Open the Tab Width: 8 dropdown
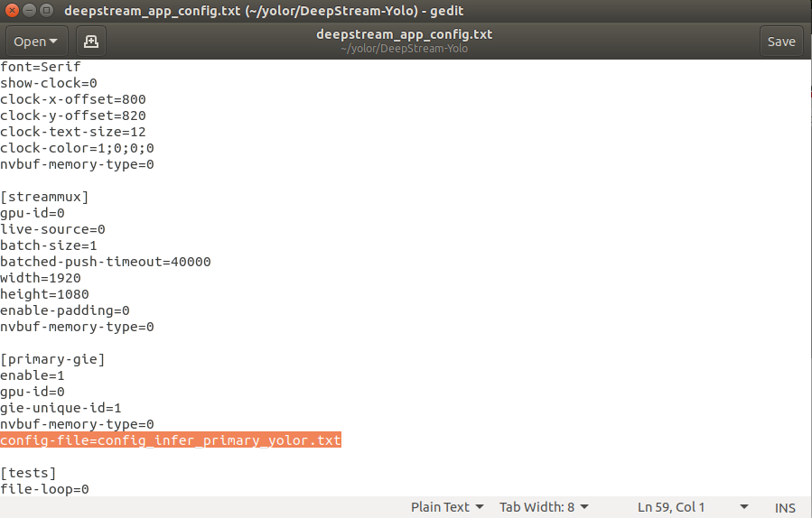 tap(543, 507)
